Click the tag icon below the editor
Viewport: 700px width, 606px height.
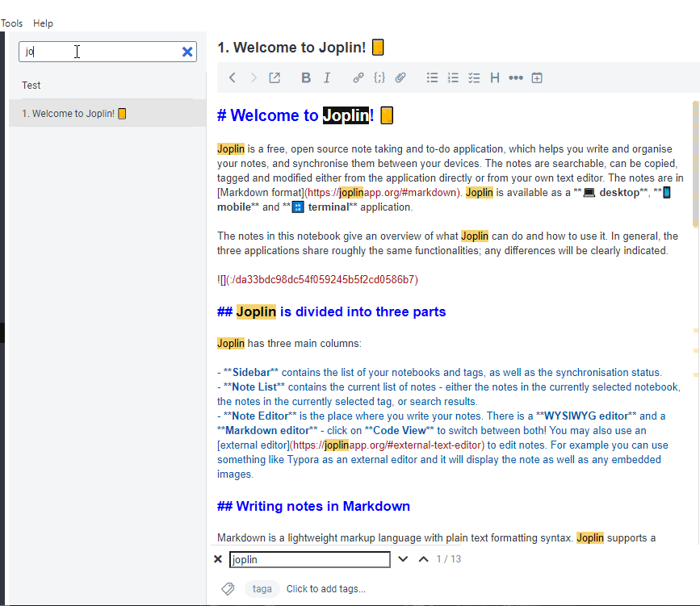point(228,589)
